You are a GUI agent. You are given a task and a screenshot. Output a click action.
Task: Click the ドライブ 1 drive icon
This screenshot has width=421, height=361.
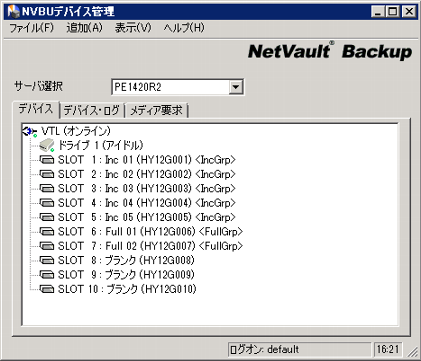click(46, 145)
